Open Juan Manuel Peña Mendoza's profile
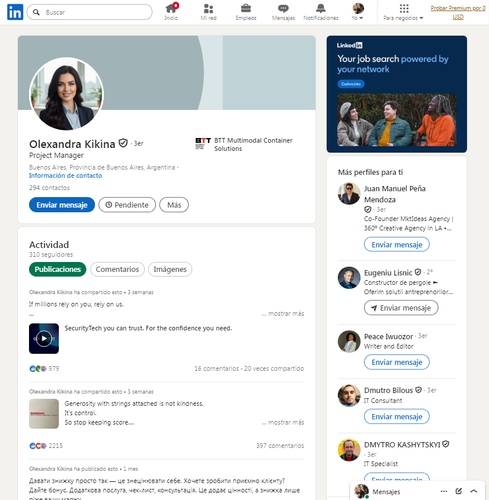 (x=395, y=194)
